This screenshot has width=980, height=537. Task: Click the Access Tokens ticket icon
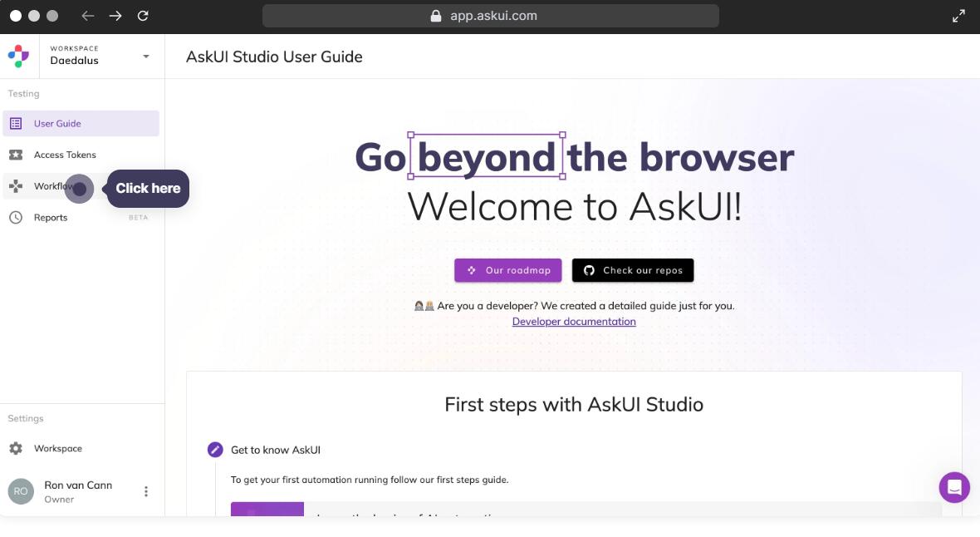click(x=16, y=155)
